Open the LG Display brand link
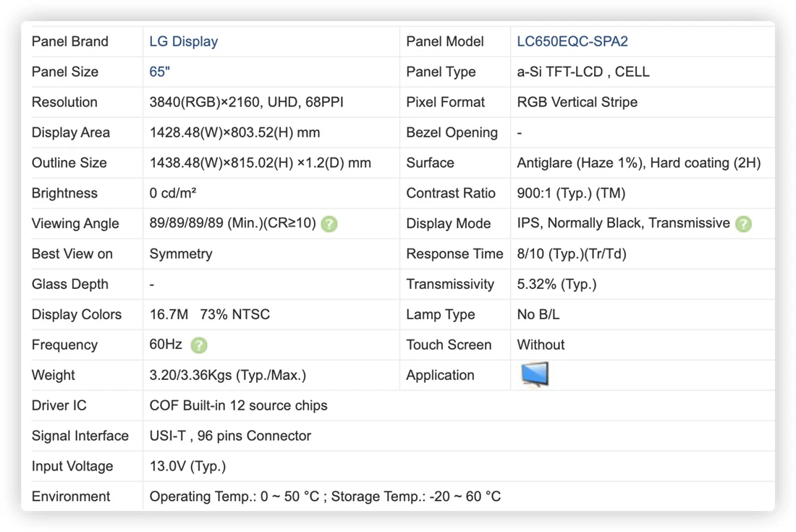796x532 pixels. [183, 42]
